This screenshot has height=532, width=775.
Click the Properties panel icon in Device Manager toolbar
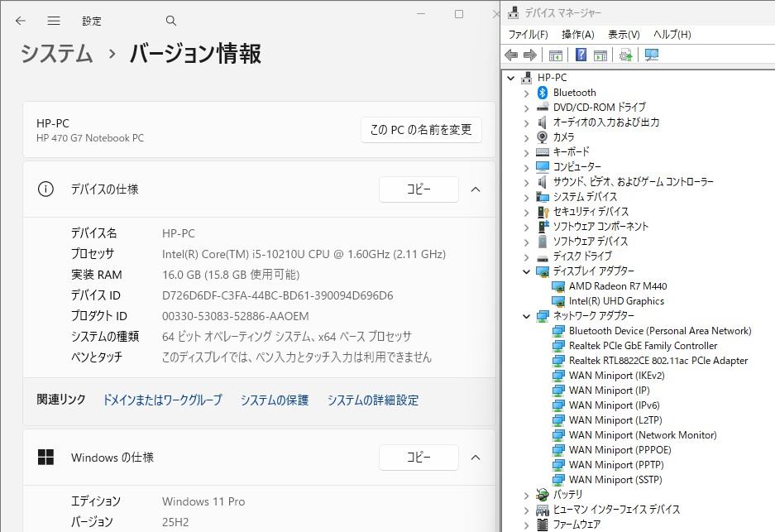(600, 55)
